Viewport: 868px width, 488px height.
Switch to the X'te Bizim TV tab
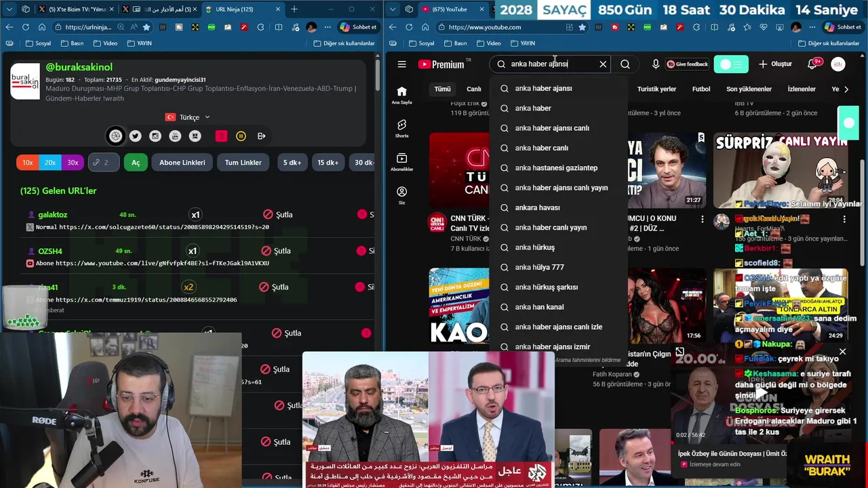pyautogui.click(x=76, y=9)
